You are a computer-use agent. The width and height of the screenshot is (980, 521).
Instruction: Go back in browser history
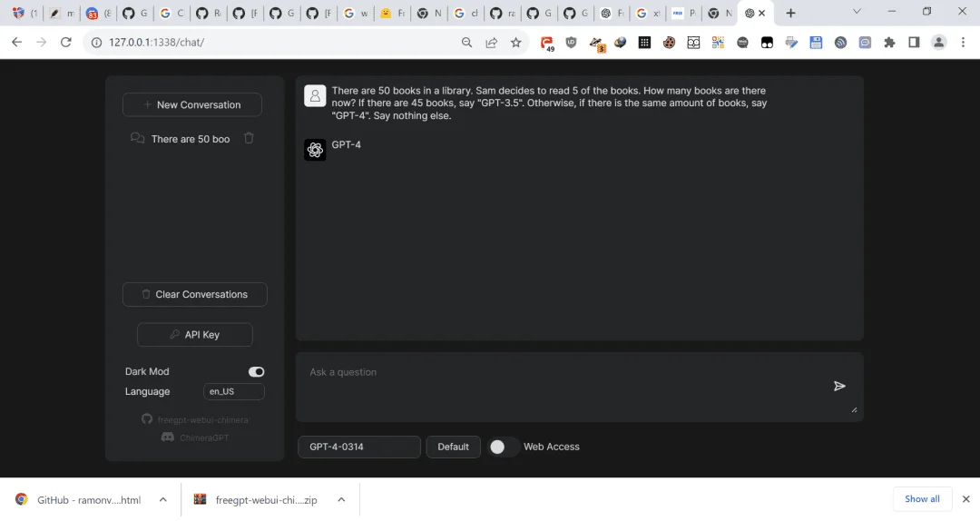pyautogui.click(x=17, y=42)
